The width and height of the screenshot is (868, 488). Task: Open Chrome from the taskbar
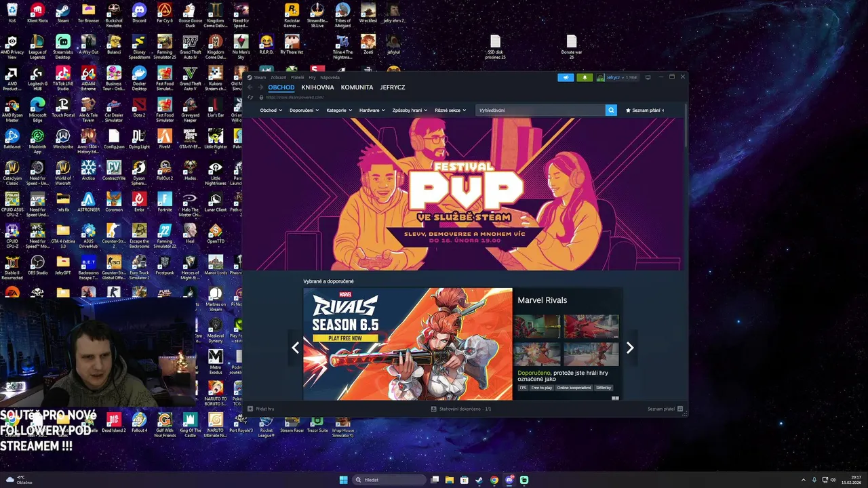point(494,480)
